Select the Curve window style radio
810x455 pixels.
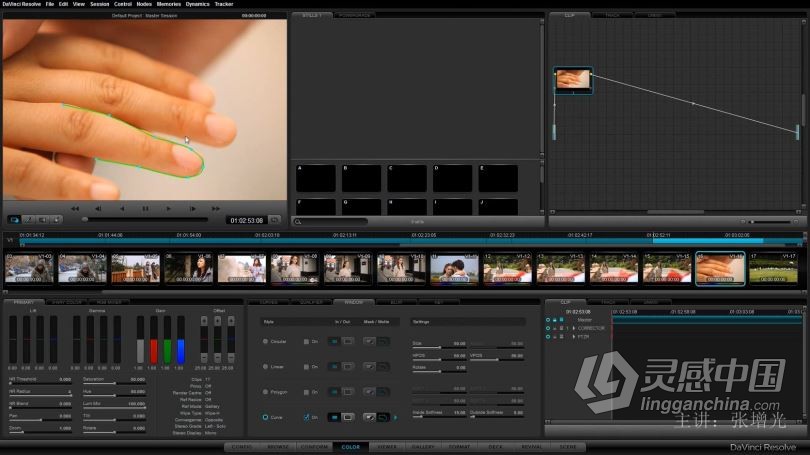click(266, 417)
